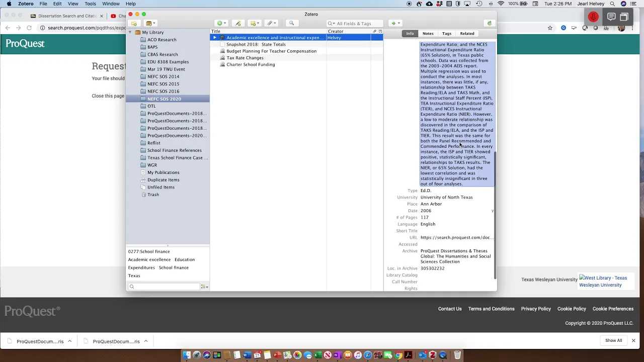Switch to the Related tab
This screenshot has width=644, height=362.
click(x=467, y=34)
